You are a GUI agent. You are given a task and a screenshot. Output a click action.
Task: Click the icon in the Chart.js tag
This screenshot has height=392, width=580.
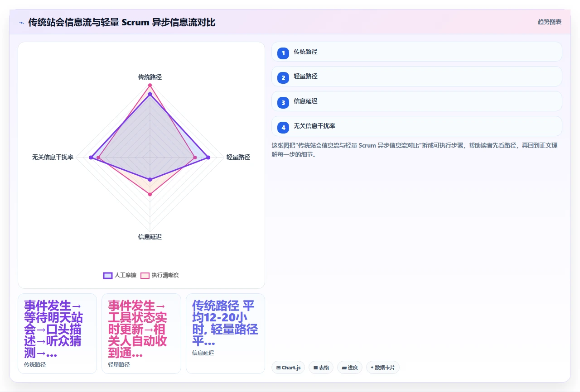tap(278, 368)
